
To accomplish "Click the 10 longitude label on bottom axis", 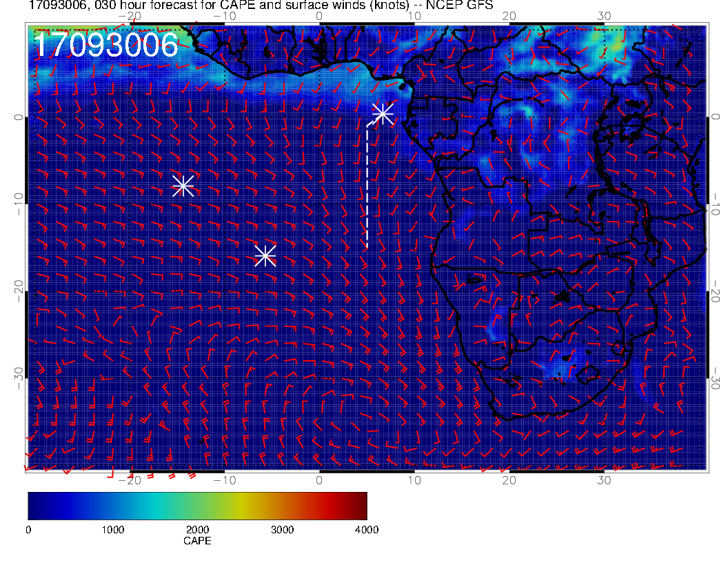I will (x=414, y=480).
